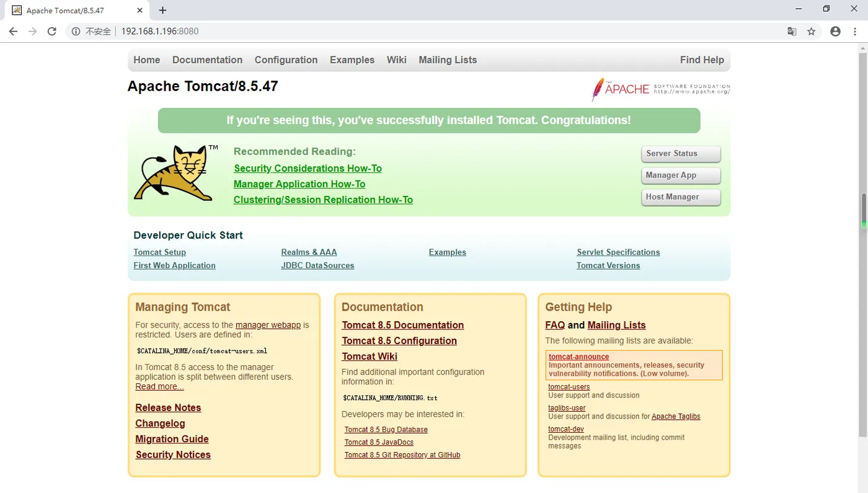Screen dimensions: 868x493
Task: Click the Manager App button
Action: 681,175
